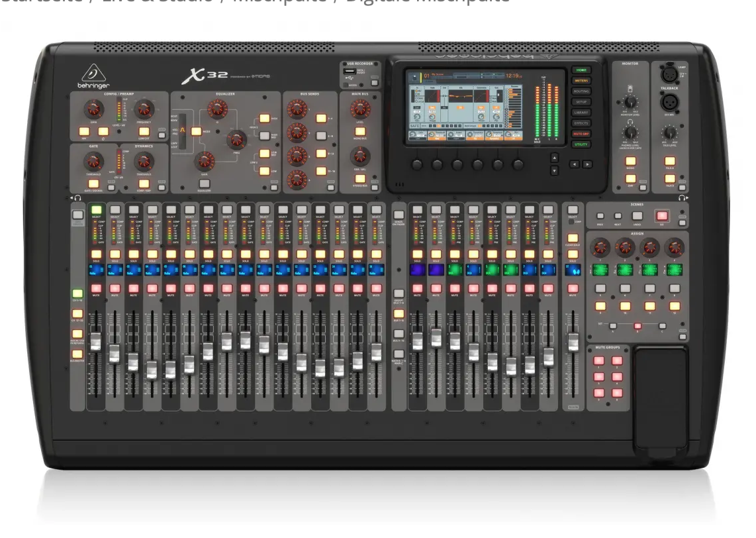Click the Main Bus Level knob
The image size is (756, 538).
point(359,109)
